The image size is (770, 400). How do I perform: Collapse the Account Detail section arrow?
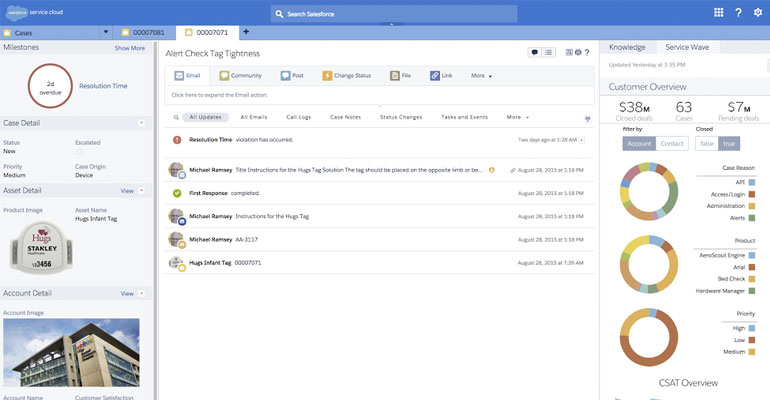pyautogui.click(x=141, y=293)
